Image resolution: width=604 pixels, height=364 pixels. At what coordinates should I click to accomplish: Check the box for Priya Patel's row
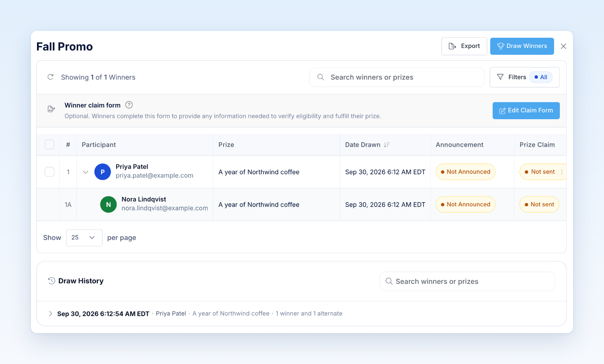pyautogui.click(x=49, y=172)
